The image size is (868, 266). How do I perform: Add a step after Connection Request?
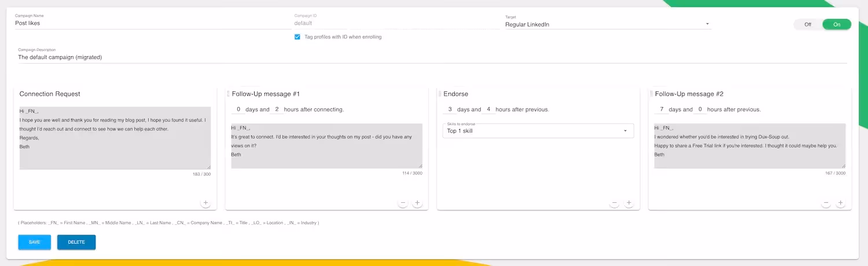pyautogui.click(x=205, y=203)
